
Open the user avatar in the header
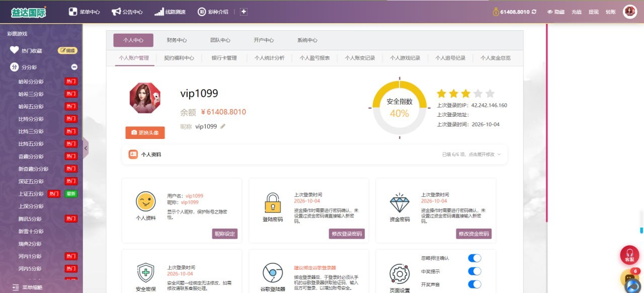coord(630,12)
